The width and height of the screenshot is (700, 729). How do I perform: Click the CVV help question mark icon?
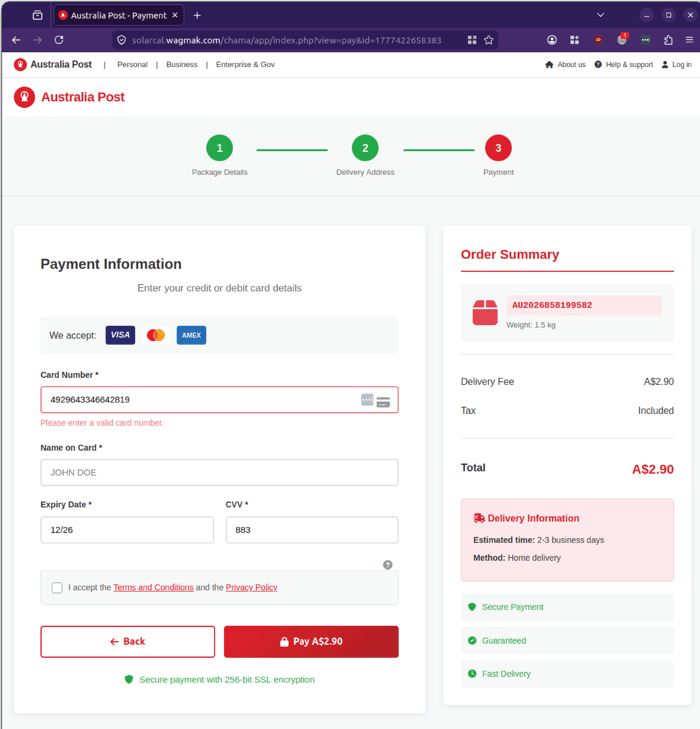388,565
